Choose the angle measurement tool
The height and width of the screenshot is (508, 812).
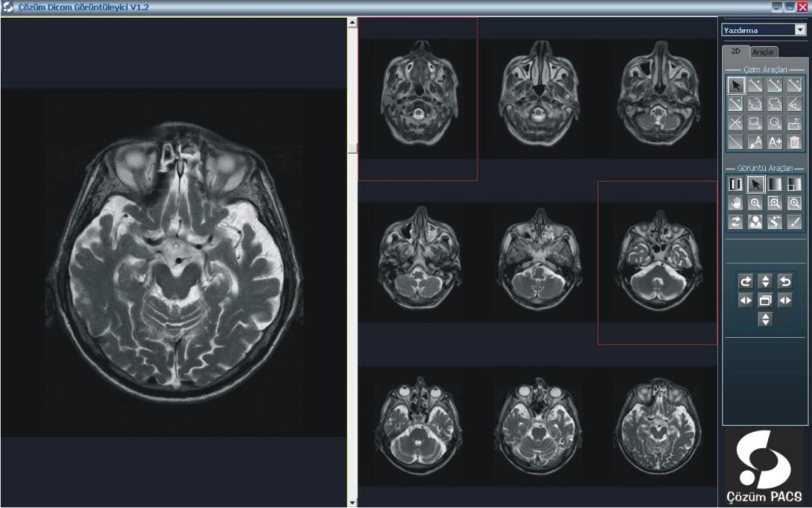794,105
